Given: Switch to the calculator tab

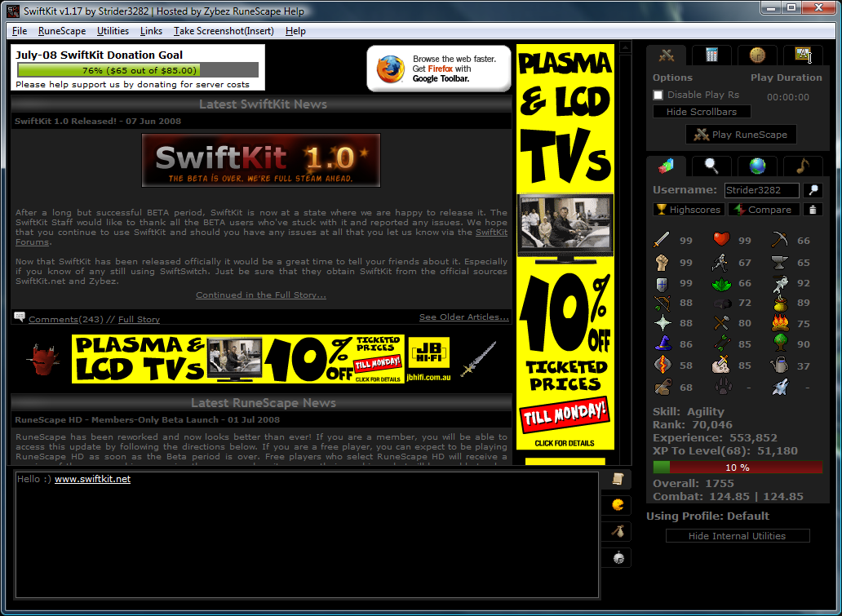Looking at the screenshot, I should pos(711,55).
